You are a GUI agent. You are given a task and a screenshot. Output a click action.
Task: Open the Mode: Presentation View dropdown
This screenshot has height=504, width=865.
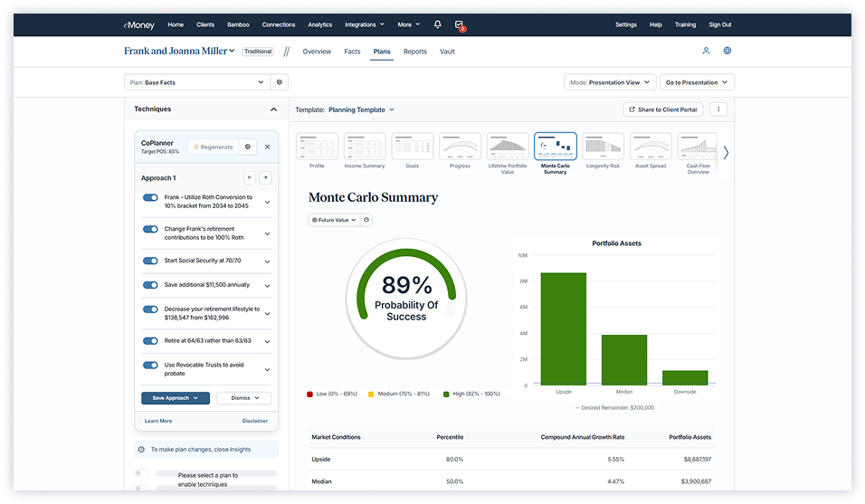(609, 82)
